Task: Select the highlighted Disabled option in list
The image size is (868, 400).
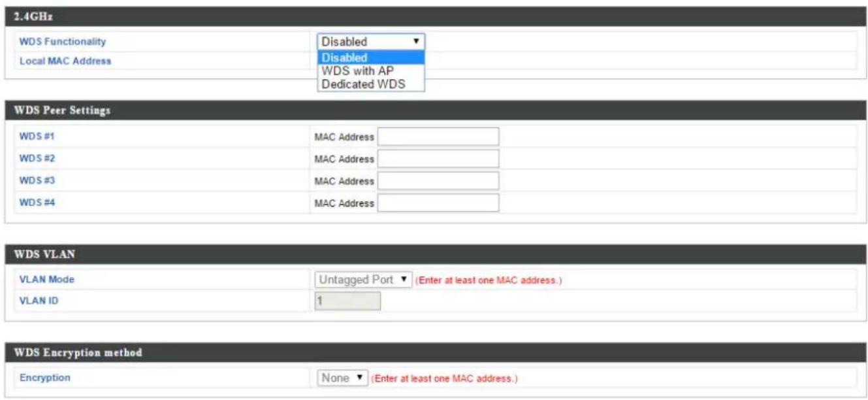Action: [371, 58]
